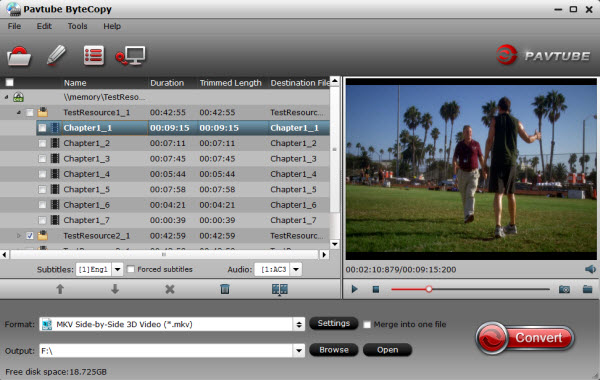This screenshot has height=380, width=600.
Task: Open the Tools menu
Action: coord(77,26)
